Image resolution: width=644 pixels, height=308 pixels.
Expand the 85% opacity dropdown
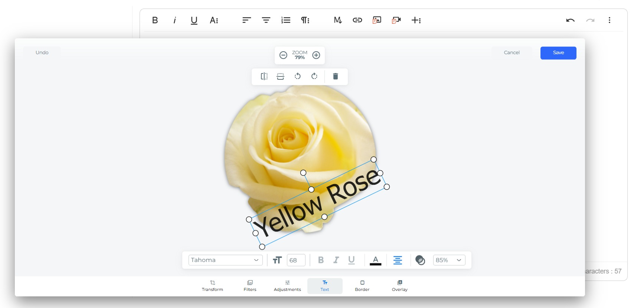click(x=449, y=260)
